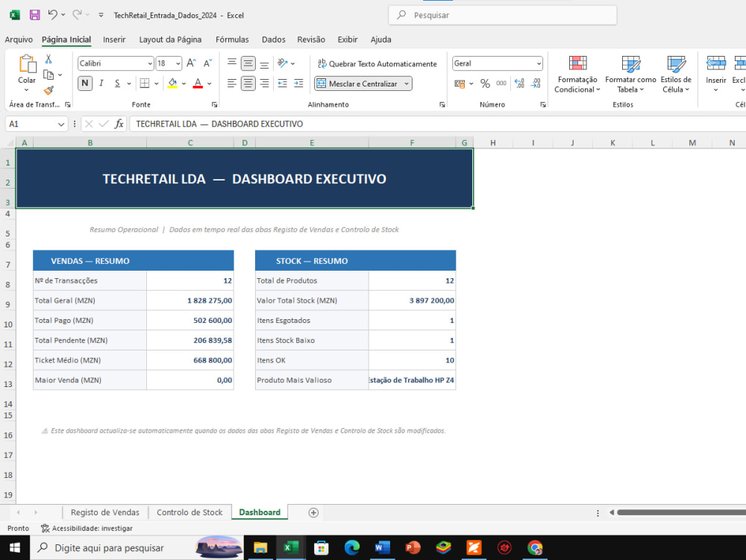Screen dimensions: 746x560
Task: Add a new sheet with plus icon
Action: [x=313, y=512]
